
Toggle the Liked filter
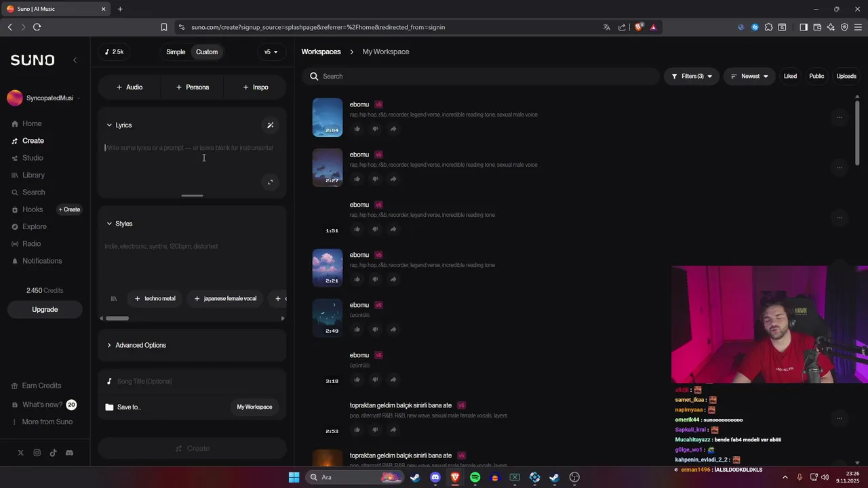790,77
